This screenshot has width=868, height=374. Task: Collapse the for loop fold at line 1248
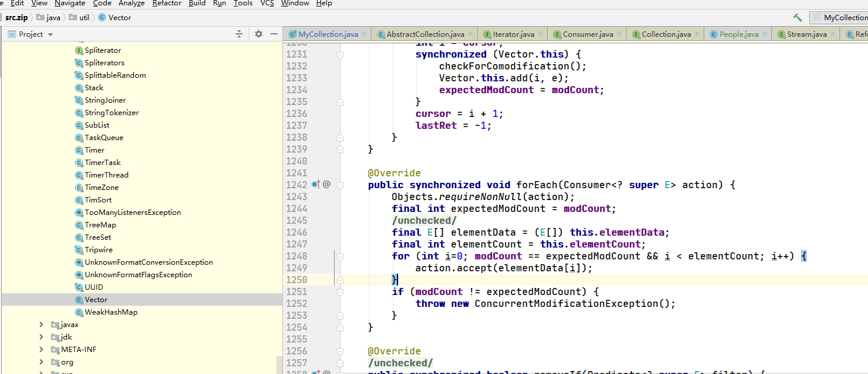coord(341,256)
